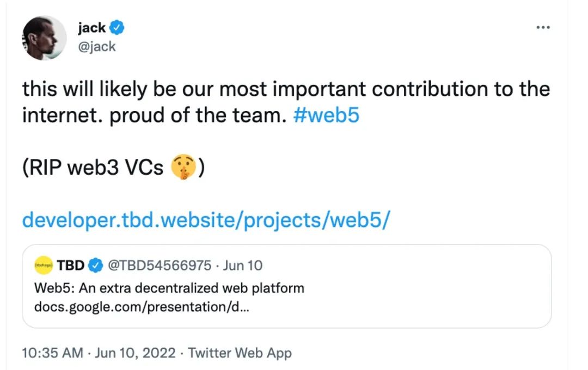Image resolution: width=588 pixels, height=370 pixels.
Task: Click the @TBD54566975 handle
Action: coord(160,266)
